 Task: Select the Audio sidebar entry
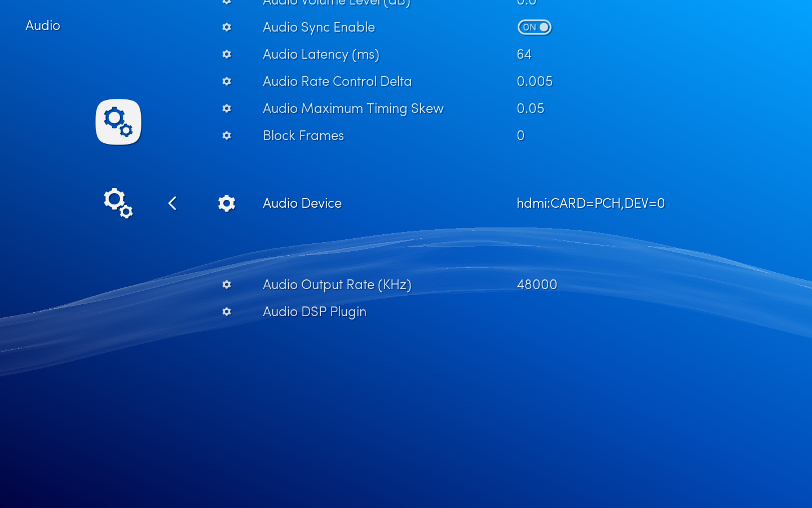42,25
